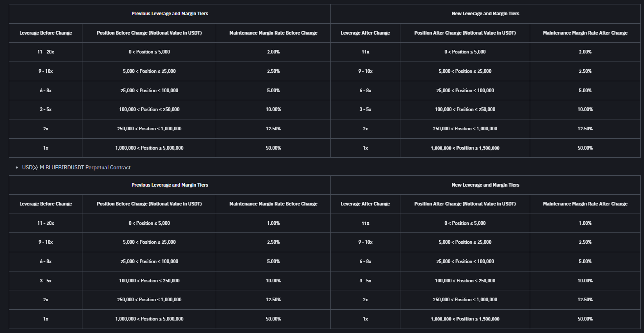Click BLUEBIRDUSDT table's 50.00% rate before change cell
Screen dimensions: 644x333
273,319
